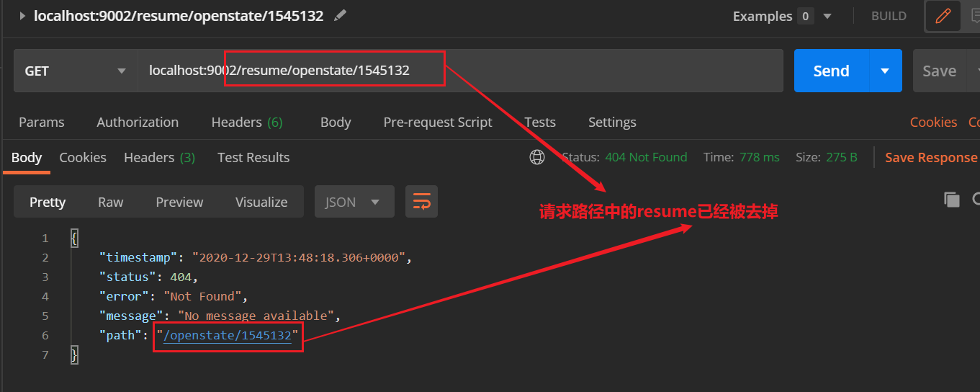980x392 pixels.
Task: Select the response Headers (3) tab
Action: (159, 157)
